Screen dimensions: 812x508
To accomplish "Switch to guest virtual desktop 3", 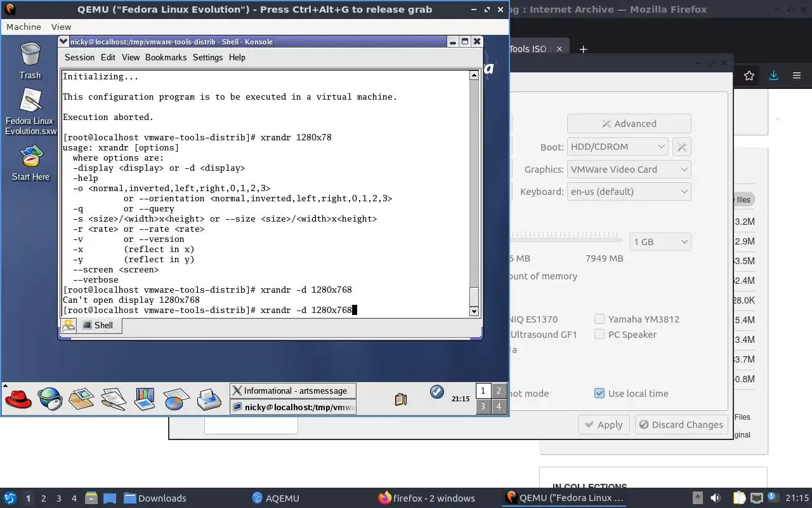I will [483, 406].
